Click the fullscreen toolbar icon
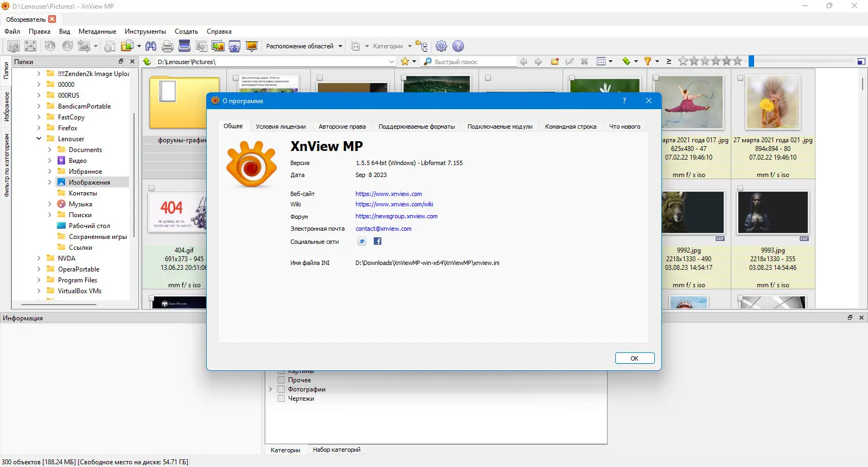Viewport: 868px width, 467px height. click(x=31, y=46)
